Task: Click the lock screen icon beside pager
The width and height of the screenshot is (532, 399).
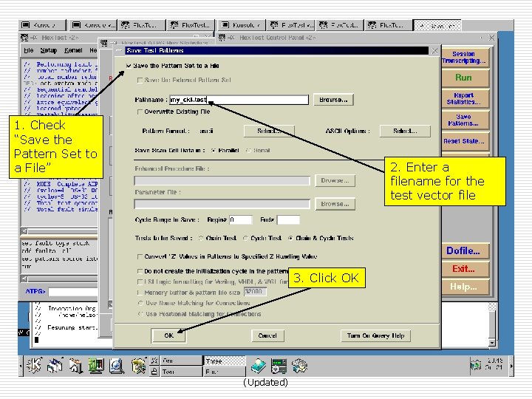Action: (x=154, y=371)
